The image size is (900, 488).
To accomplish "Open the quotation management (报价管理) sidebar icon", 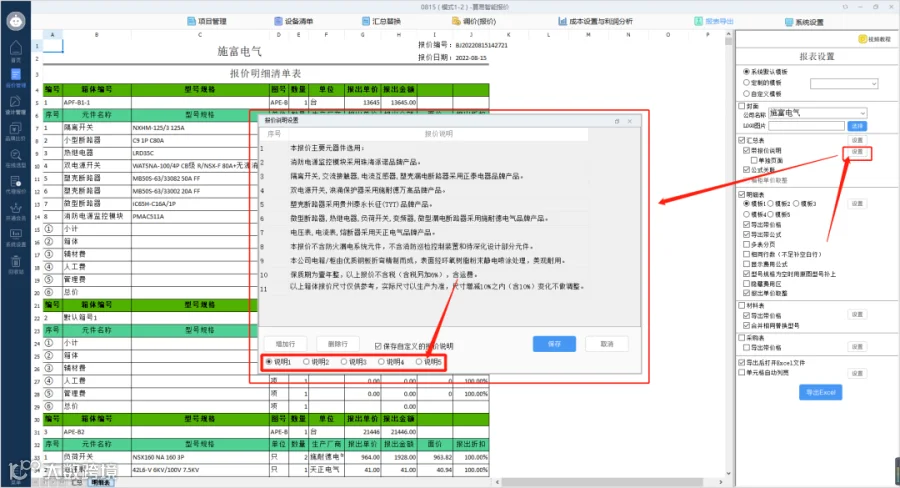I will click(x=15, y=75).
